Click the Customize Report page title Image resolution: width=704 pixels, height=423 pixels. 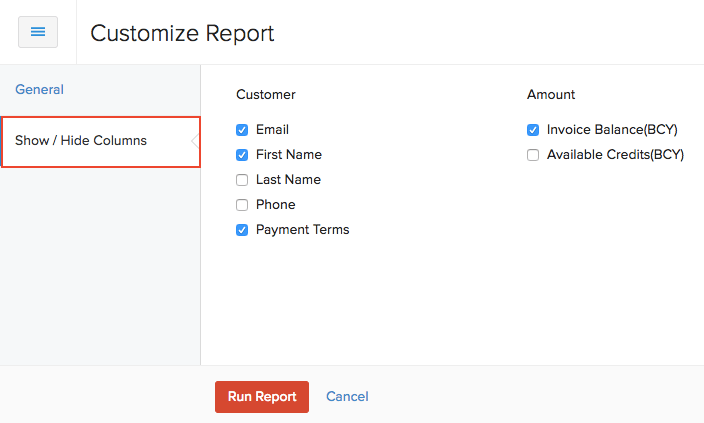coord(182,33)
